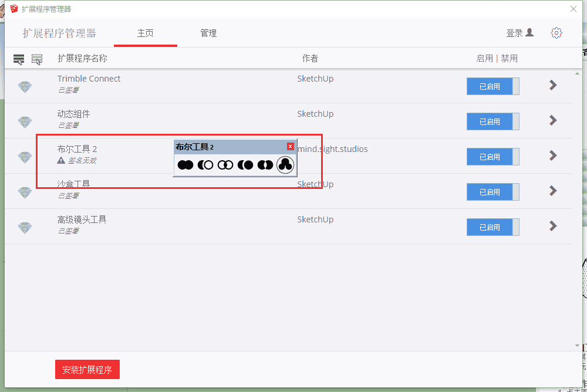Viewport: 587px width, 392px height.
Task: Click the 启用 header label
Action: click(x=484, y=59)
